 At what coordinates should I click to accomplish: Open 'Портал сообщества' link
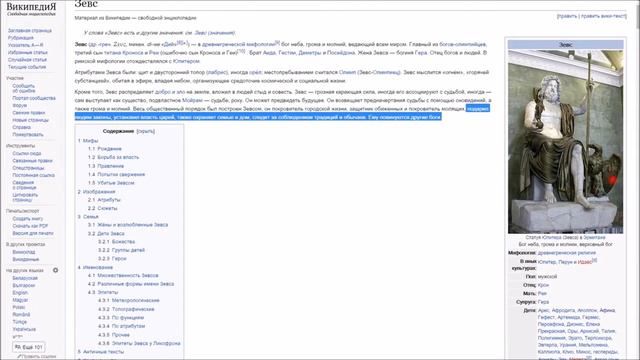pyautogui.click(x=34, y=98)
